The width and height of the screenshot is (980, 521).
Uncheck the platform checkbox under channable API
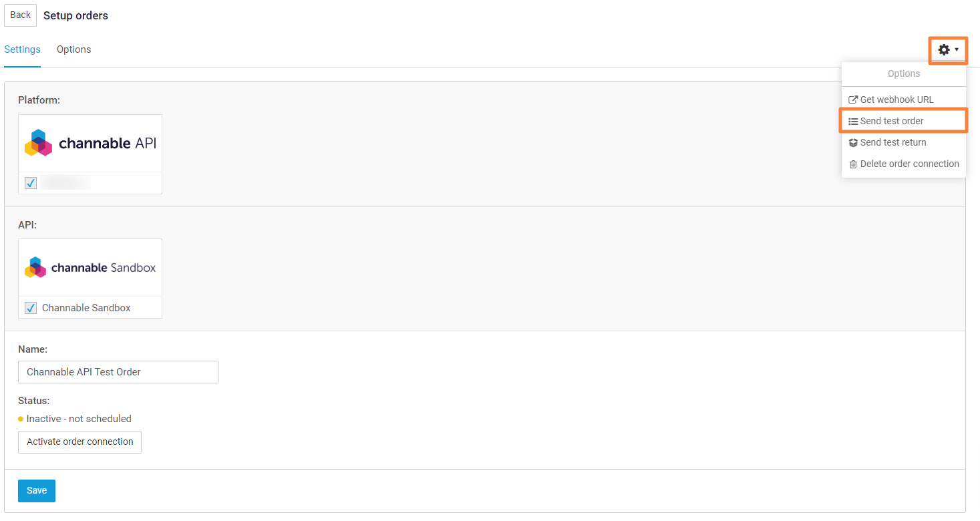pos(30,182)
